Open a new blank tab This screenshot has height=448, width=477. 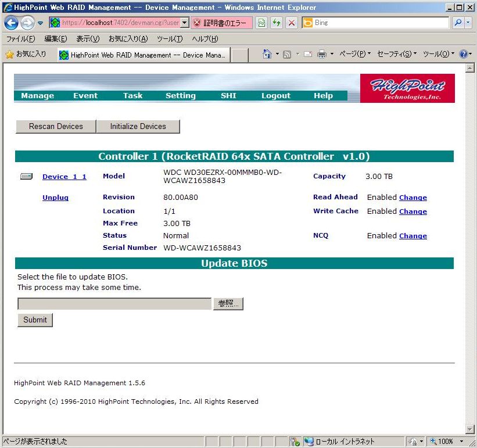pos(239,55)
